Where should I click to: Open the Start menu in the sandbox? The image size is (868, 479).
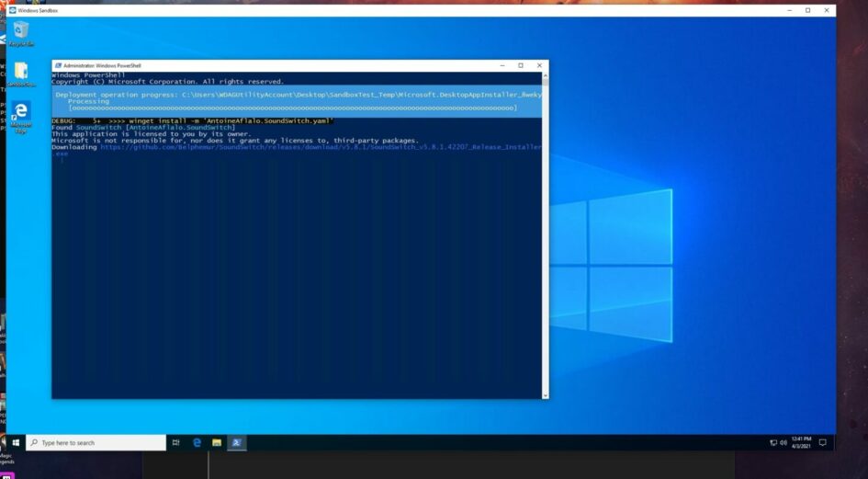16,442
